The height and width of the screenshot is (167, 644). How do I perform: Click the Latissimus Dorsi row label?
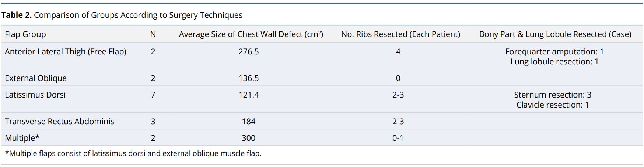coord(35,95)
